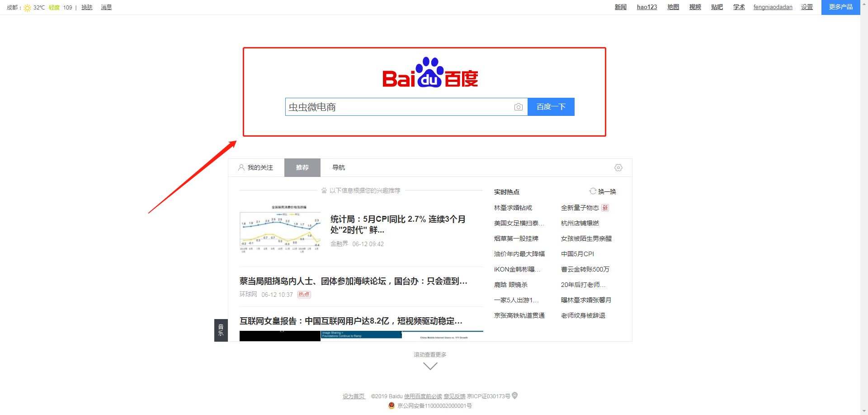
Task: Open the 蔡当局 news headline
Action: [x=354, y=281]
